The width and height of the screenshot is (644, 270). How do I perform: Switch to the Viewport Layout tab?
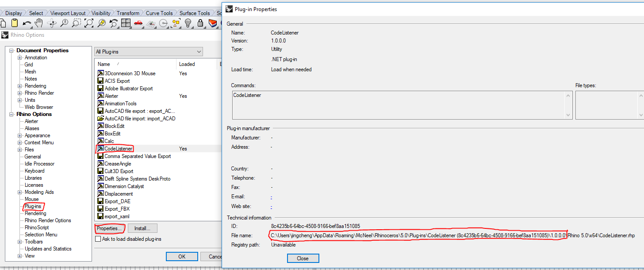pyautogui.click(x=68, y=13)
